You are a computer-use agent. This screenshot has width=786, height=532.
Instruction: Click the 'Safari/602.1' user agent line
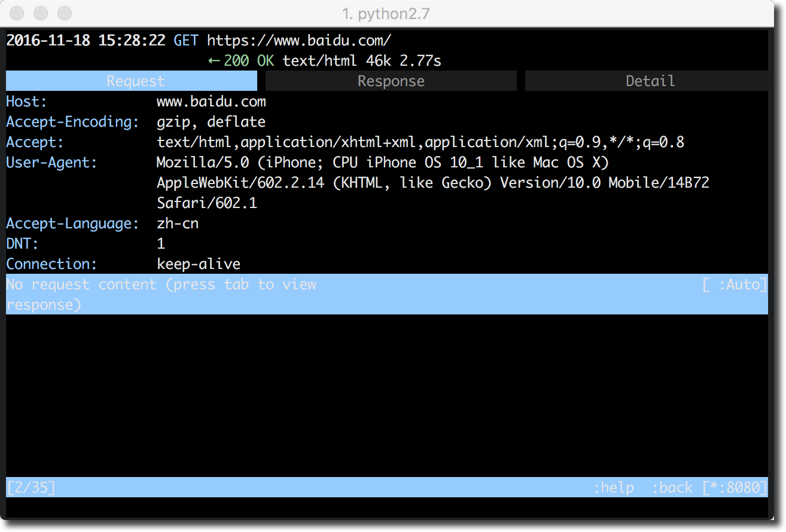(207, 203)
